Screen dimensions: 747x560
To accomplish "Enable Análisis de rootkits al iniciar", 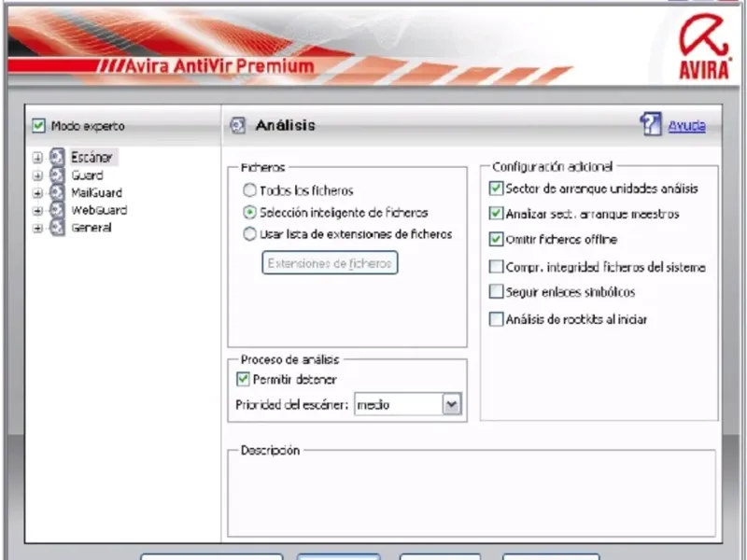I will click(x=496, y=319).
